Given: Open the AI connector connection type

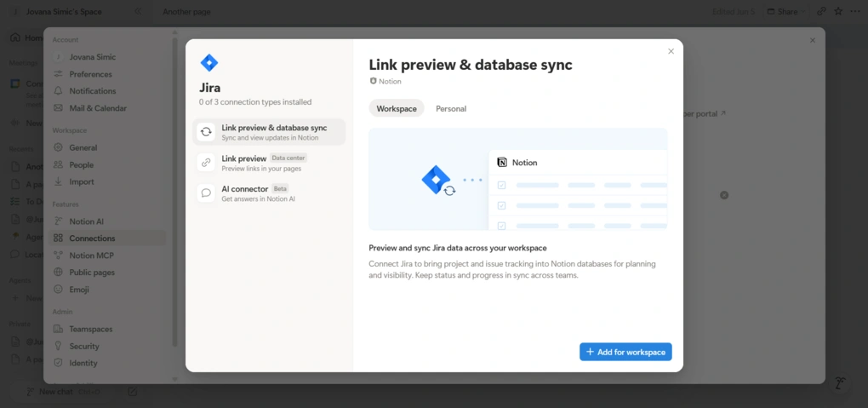Looking at the screenshot, I should tap(269, 193).
